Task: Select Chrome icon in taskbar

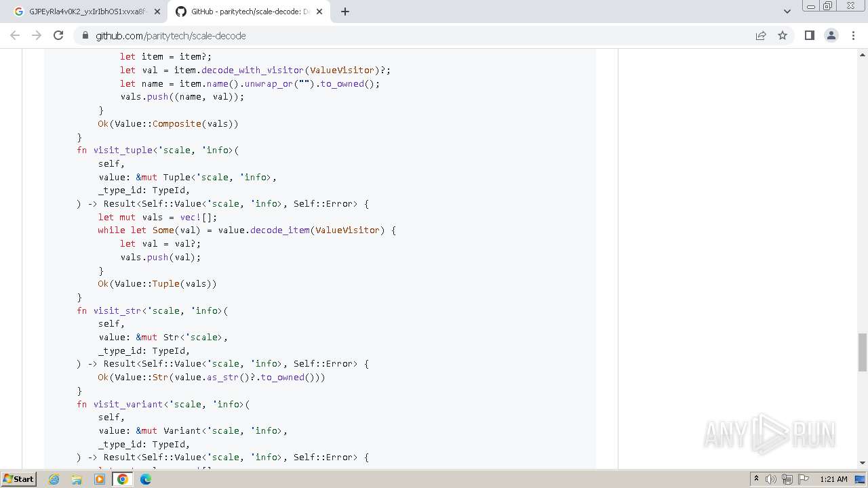Action: [123, 479]
